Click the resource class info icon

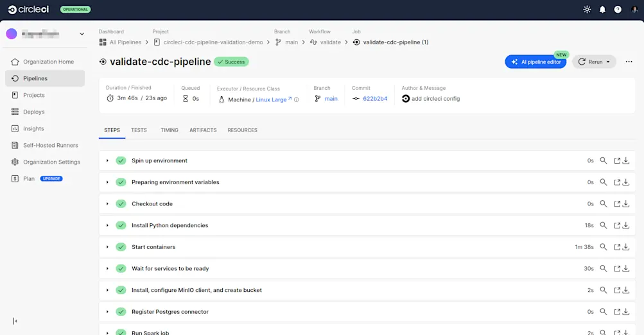point(297,99)
